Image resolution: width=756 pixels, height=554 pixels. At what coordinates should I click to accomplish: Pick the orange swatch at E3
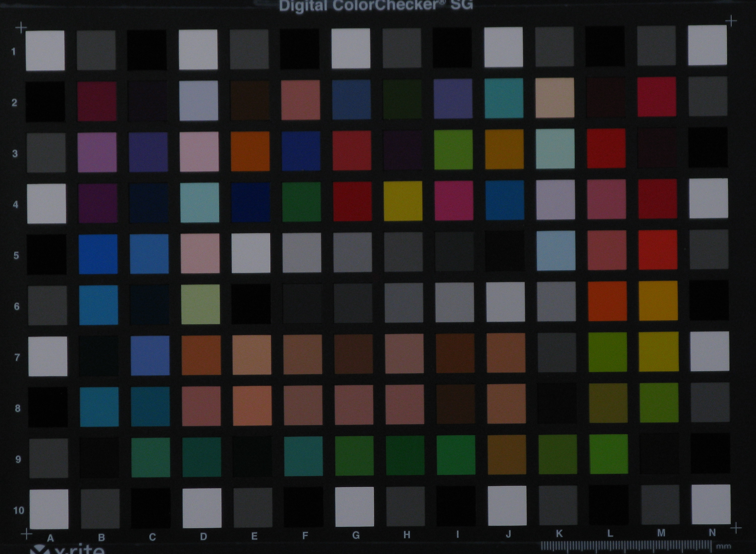[x=250, y=151]
